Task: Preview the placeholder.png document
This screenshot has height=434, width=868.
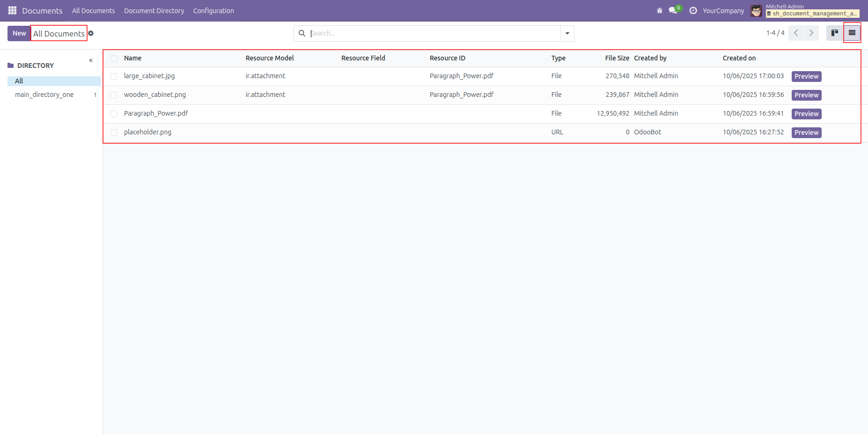Action: pos(806,132)
